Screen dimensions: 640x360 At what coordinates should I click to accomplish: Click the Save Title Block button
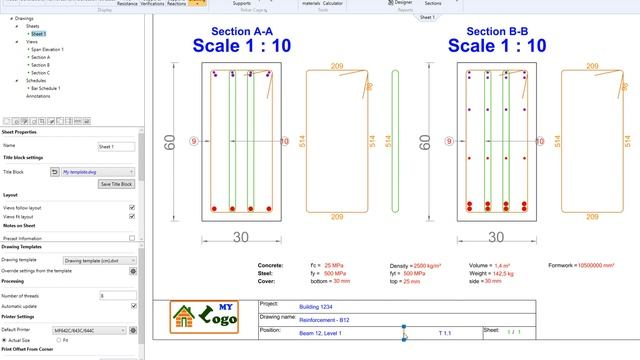click(x=116, y=184)
